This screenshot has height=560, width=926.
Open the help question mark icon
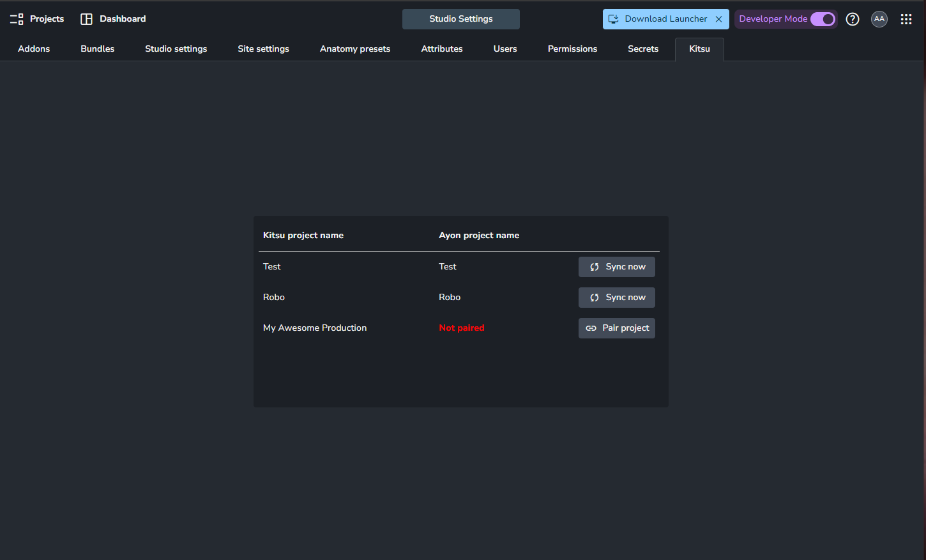coord(853,19)
